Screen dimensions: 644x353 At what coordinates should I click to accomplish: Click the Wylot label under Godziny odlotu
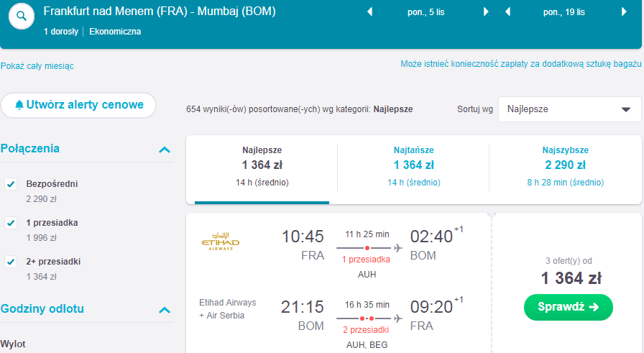pyautogui.click(x=13, y=344)
